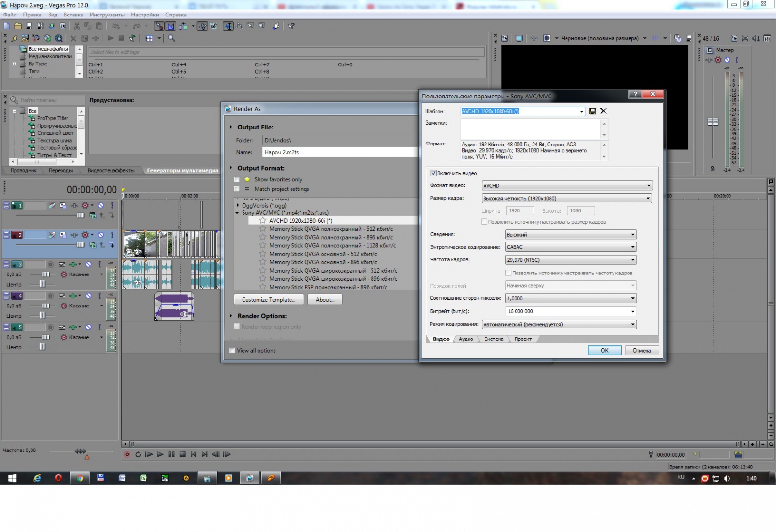Image resolution: width=776 pixels, height=532 pixels.
Task: Open Opera browser from the taskbar
Action: (58, 478)
